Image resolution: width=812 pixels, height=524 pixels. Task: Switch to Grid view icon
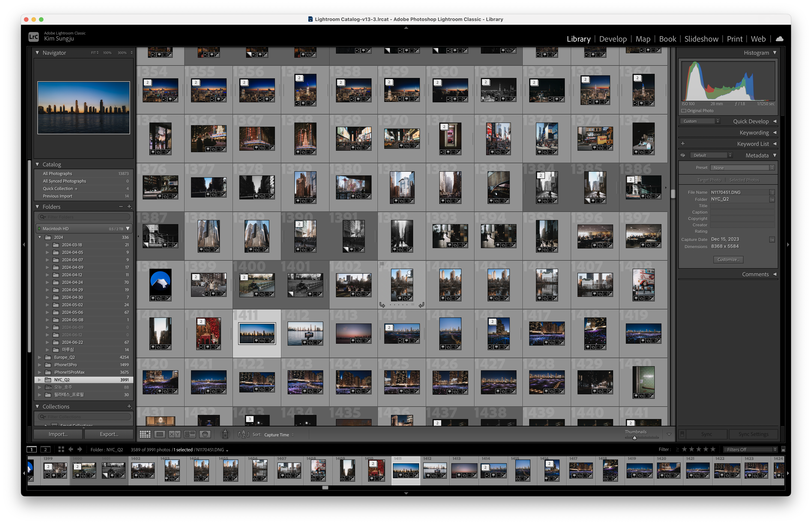tap(145, 434)
